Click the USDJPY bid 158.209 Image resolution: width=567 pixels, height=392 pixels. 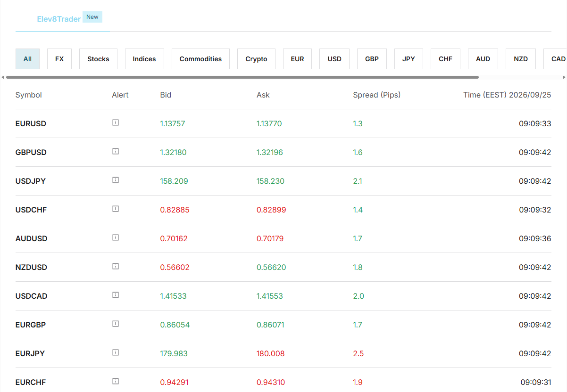point(174,181)
